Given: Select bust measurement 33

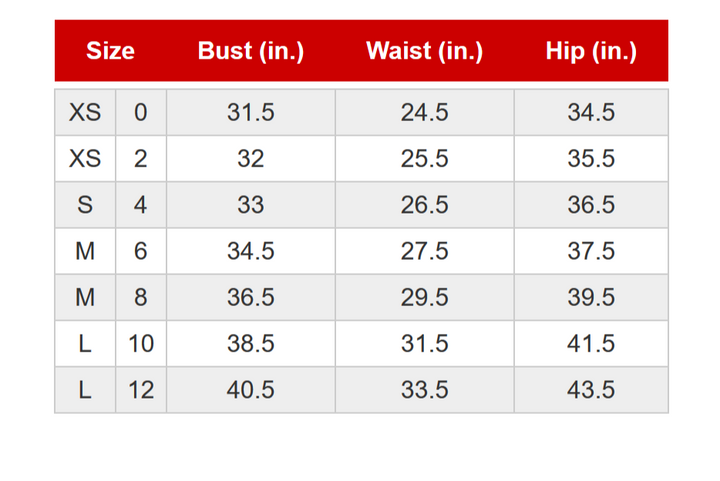Looking at the screenshot, I should [x=250, y=205].
